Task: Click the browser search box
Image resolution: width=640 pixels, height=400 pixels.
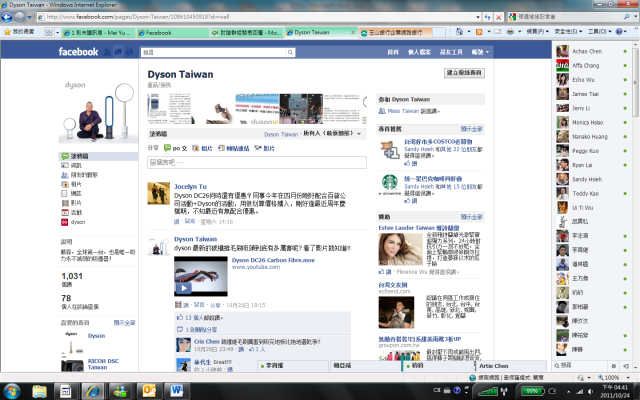Action: click(569, 17)
